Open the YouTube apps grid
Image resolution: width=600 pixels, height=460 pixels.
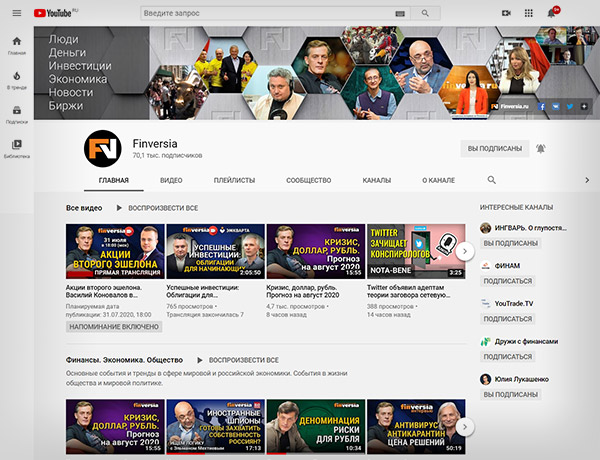click(x=529, y=13)
